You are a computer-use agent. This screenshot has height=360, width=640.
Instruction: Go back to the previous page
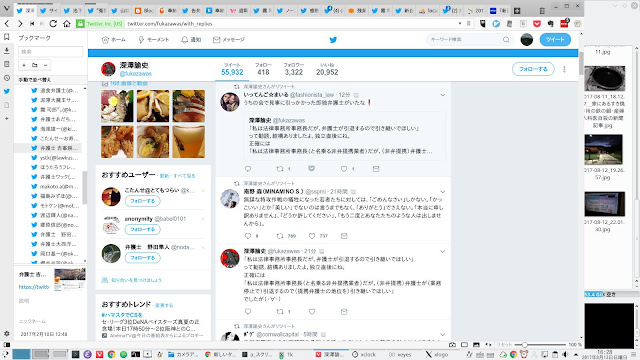pyautogui.click(x=7, y=24)
